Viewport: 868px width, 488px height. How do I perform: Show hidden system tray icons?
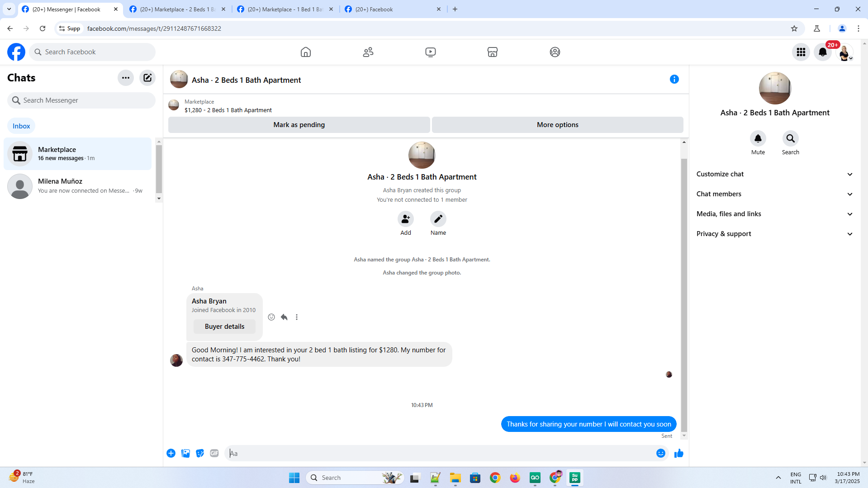point(778,478)
